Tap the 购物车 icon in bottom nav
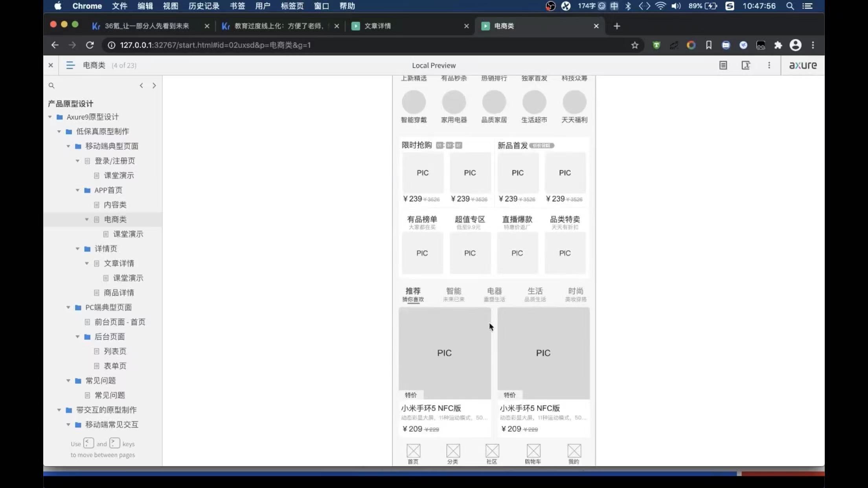The image size is (868, 488). (533, 451)
